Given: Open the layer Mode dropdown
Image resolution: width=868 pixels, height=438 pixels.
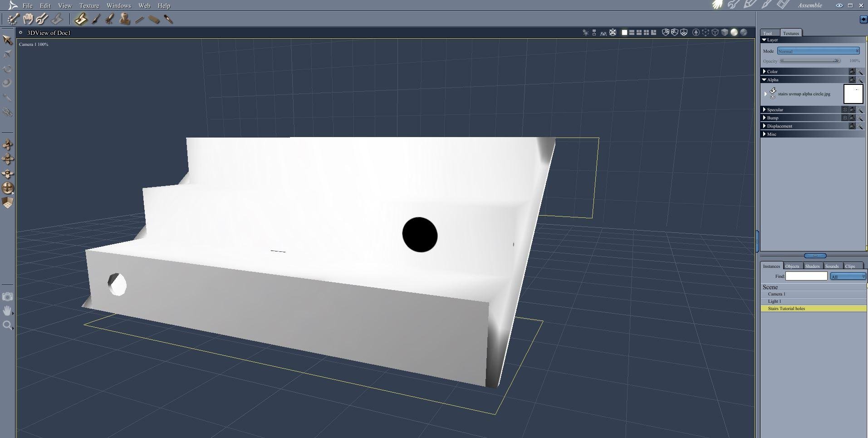Looking at the screenshot, I should [x=819, y=51].
